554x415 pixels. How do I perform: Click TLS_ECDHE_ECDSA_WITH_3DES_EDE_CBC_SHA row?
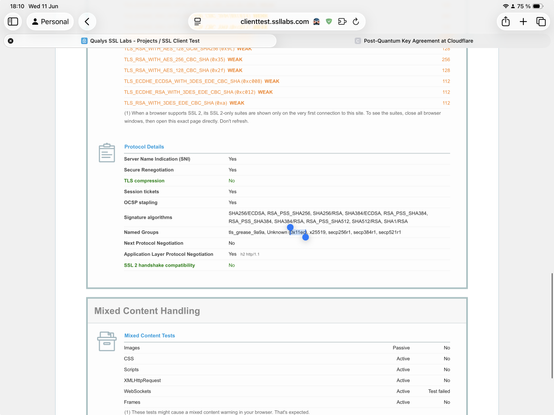(x=287, y=81)
